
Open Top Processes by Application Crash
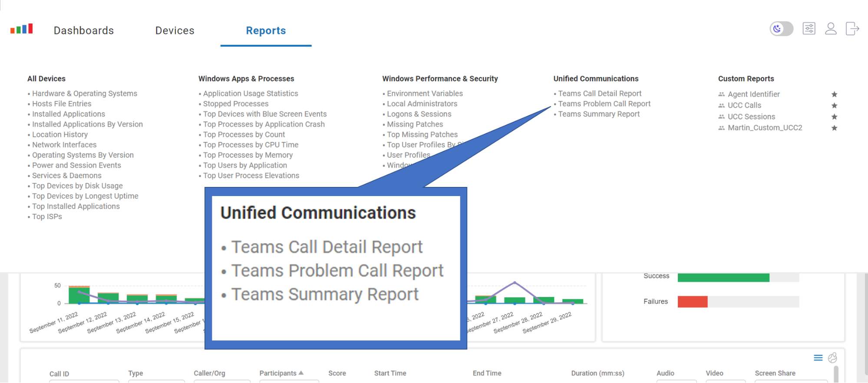tap(264, 124)
